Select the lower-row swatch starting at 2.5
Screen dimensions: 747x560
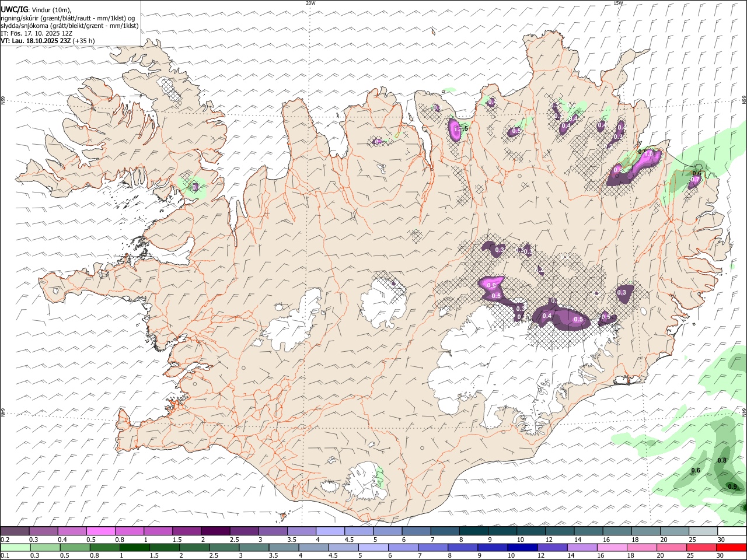224,547
